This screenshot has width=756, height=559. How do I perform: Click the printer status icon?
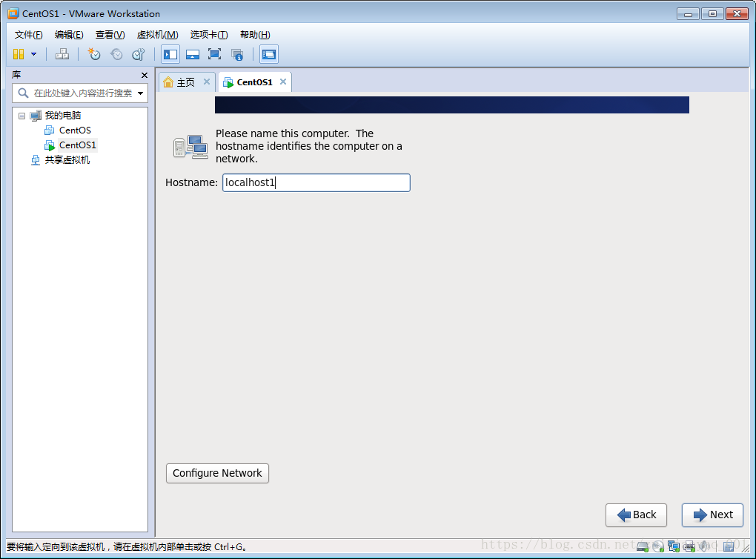pos(689,546)
